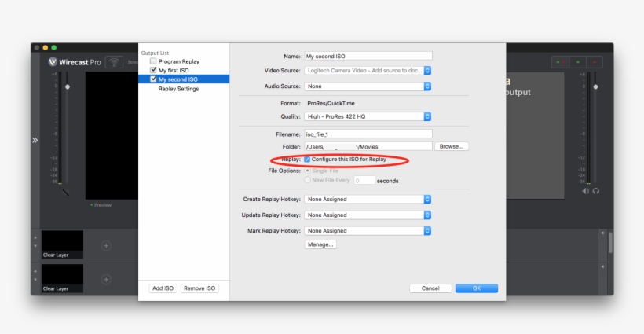The width and height of the screenshot is (644, 334).
Task: Add a shot beside first Clear Layer
Action: 106,246
